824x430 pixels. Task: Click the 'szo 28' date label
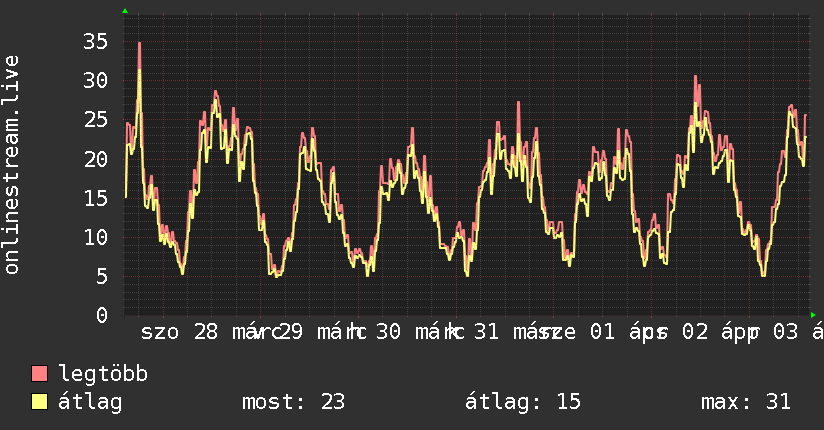click(179, 332)
